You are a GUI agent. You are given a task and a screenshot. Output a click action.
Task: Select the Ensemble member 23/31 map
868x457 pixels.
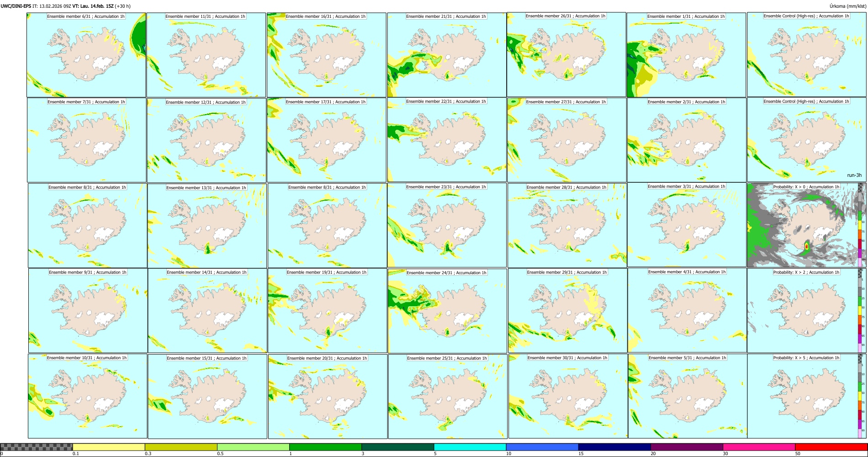447,225
